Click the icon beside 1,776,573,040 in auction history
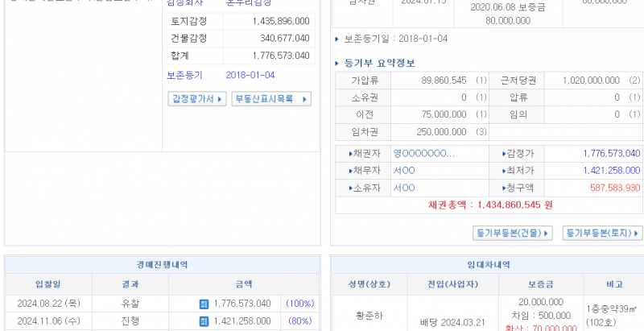Screen dimensions: 644x331 [x=204, y=304]
